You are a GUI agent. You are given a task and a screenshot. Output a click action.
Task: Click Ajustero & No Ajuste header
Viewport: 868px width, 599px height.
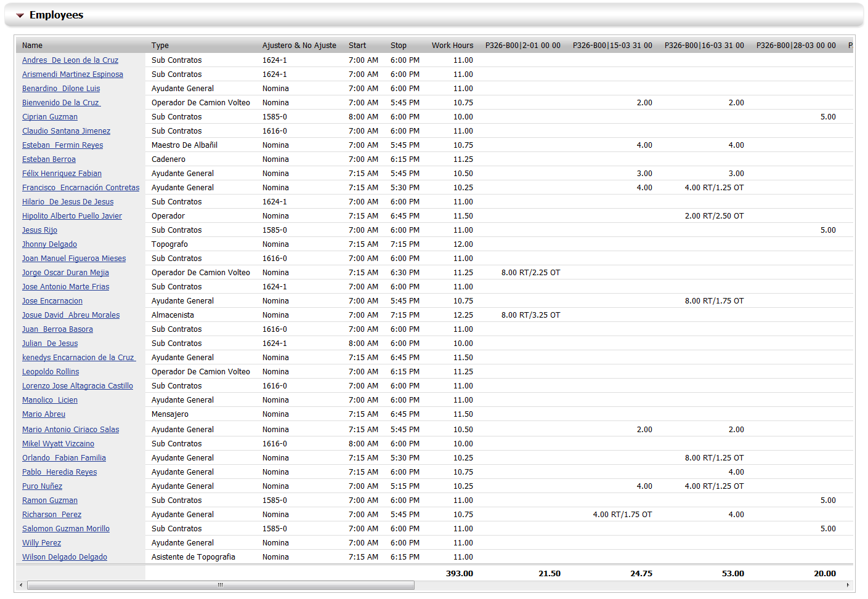tap(299, 46)
